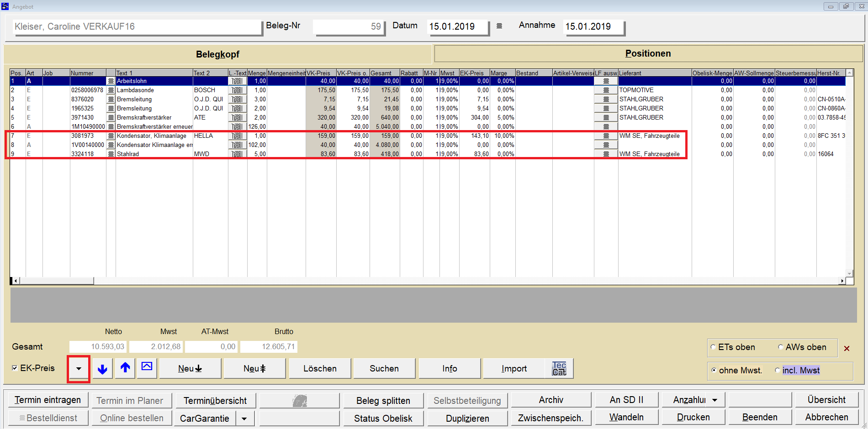Switch to the Belegkopf tab

[217, 54]
